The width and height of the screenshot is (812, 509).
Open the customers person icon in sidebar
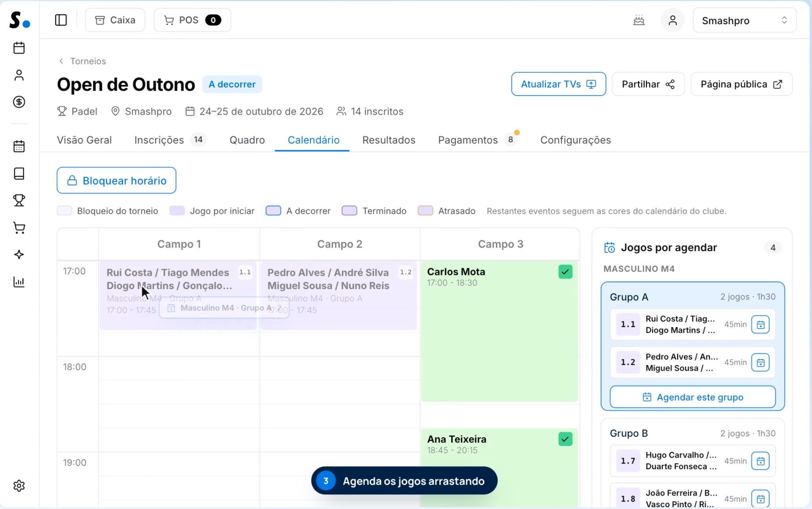(19, 75)
